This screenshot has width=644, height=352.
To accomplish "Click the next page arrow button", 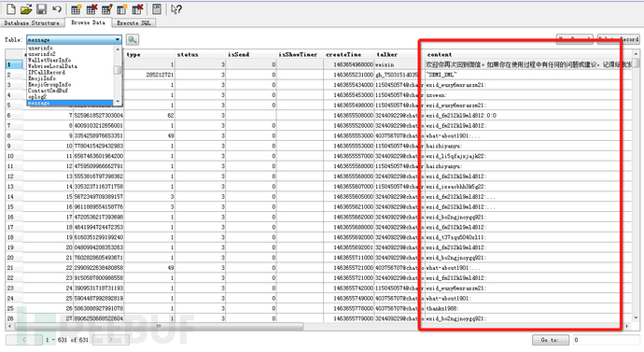I will tap(110, 340).
